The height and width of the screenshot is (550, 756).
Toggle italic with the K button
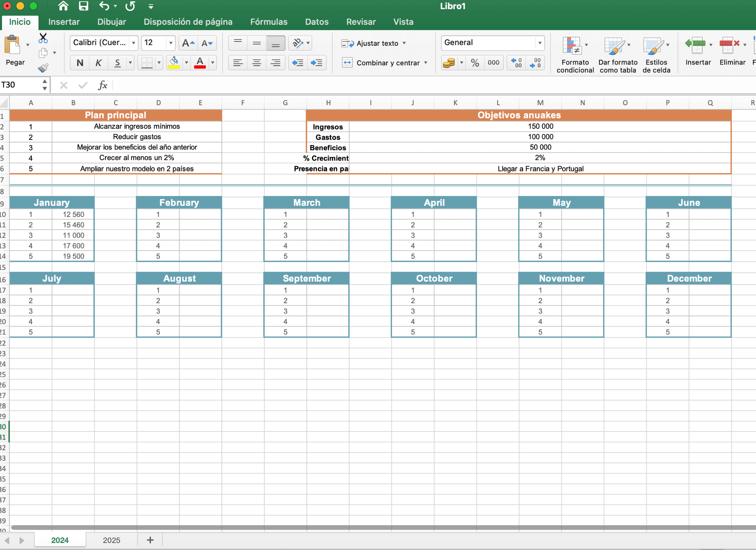98,62
